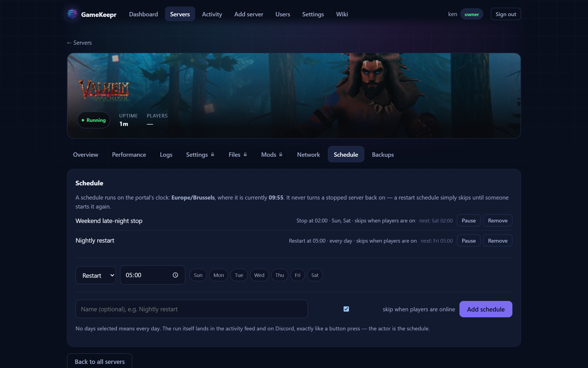Open the Dashboard nav item
Viewport: 588px width, 368px height.
point(143,14)
